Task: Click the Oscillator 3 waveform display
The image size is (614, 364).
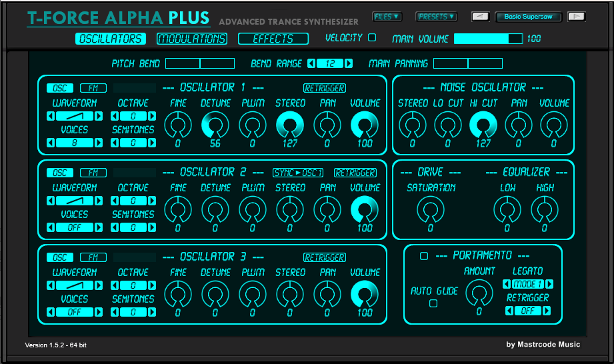Action: pyautogui.click(x=75, y=285)
